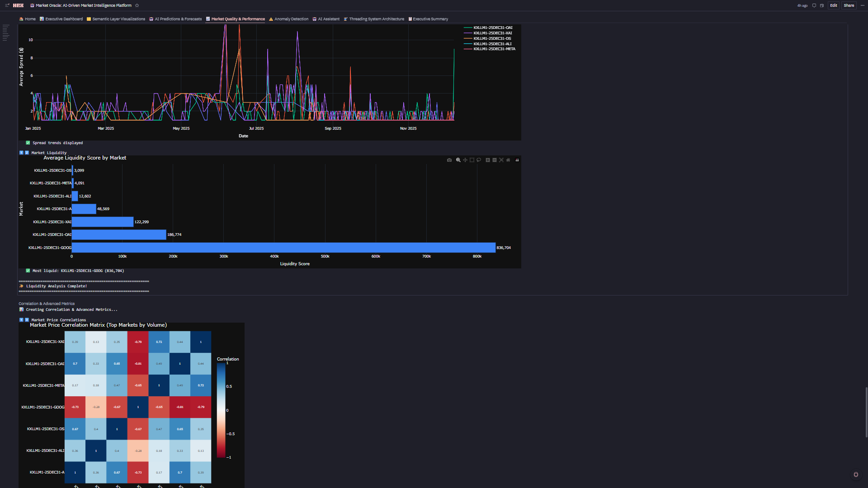The width and height of the screenshot is (868, 488).
Task: Star the Market Oracle project title
Action: coord(137,5)
